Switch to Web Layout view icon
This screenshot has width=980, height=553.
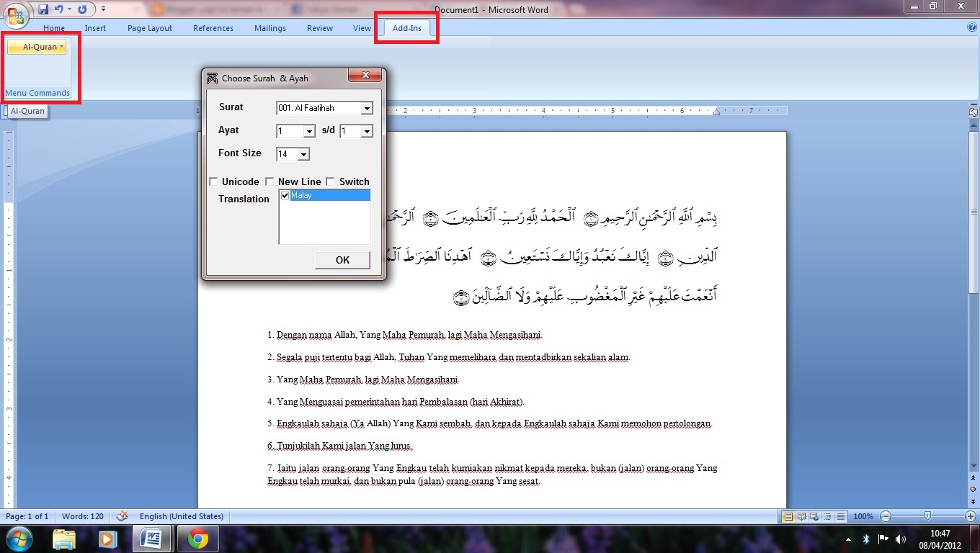(x=814, y=516)
